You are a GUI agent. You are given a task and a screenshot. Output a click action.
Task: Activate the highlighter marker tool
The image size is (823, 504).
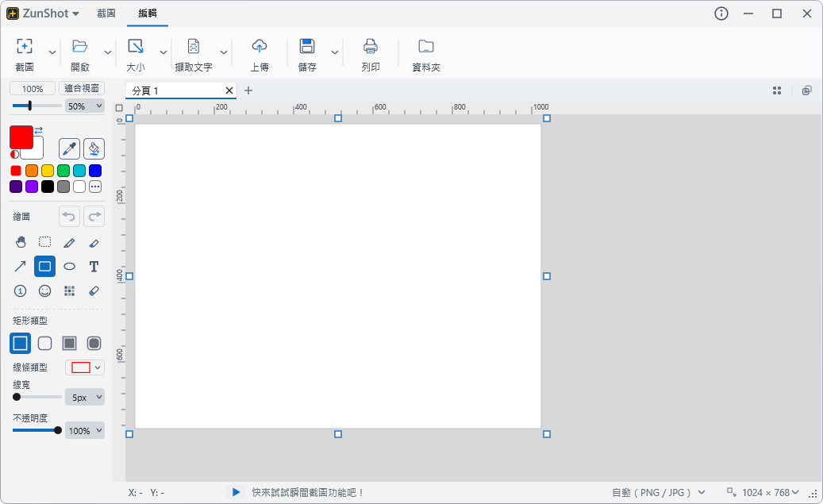point(94,242)
